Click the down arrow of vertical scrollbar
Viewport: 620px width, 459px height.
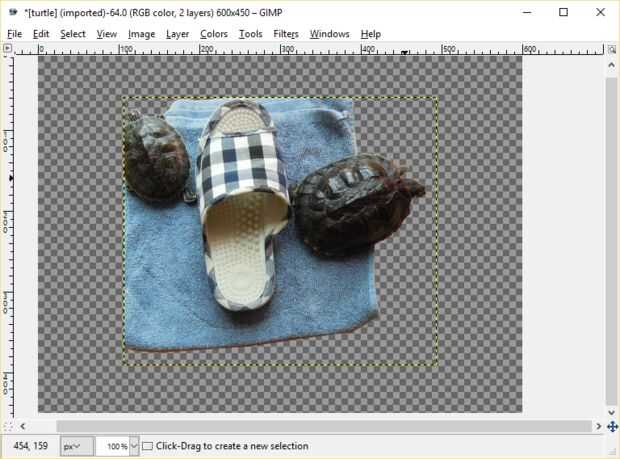coord(612,412)
